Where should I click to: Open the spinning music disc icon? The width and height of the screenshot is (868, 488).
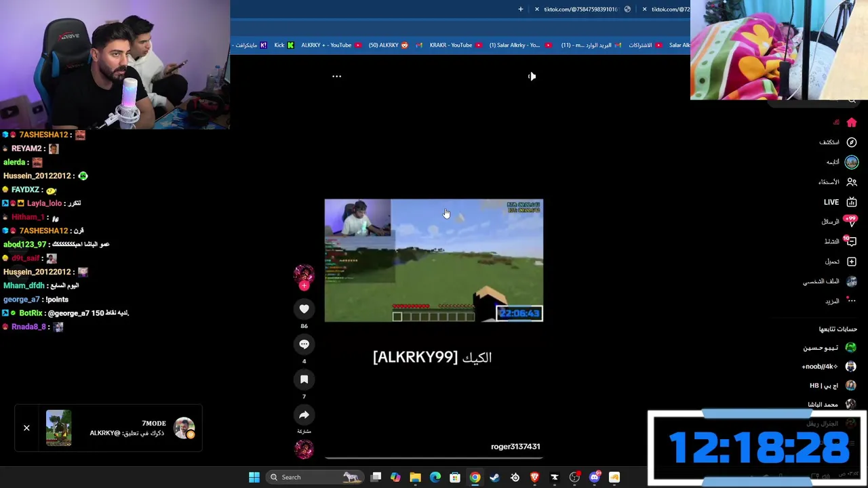304,449
